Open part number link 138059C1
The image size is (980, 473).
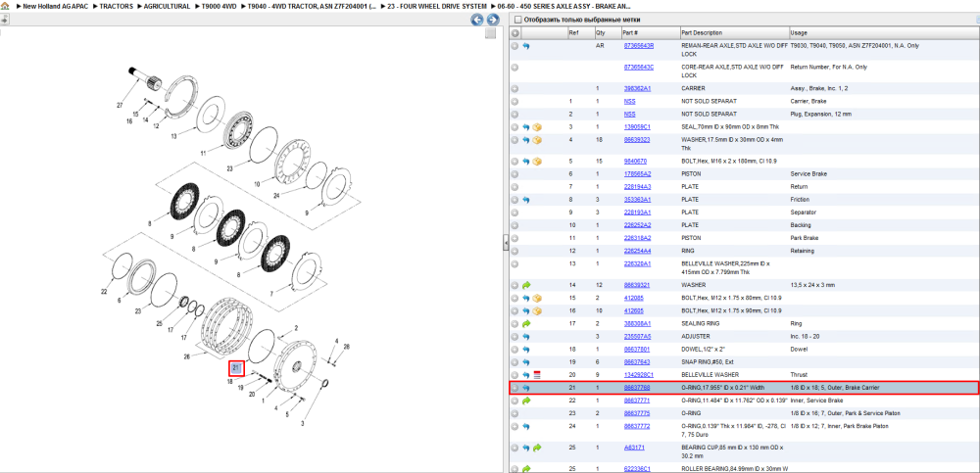pyautogui.click(x=637, y=127)
